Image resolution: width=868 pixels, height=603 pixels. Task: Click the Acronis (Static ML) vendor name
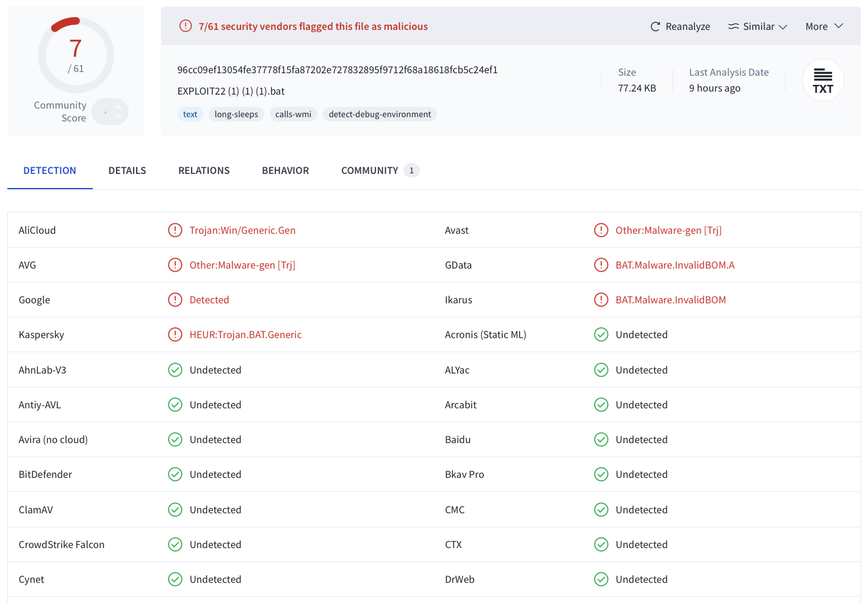485,334
